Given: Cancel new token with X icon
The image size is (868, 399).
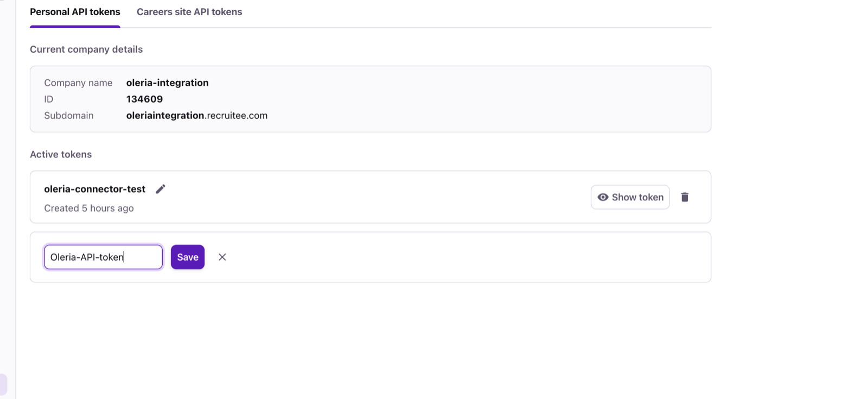Looking at the screenshot, I should [x=222, y=257].
